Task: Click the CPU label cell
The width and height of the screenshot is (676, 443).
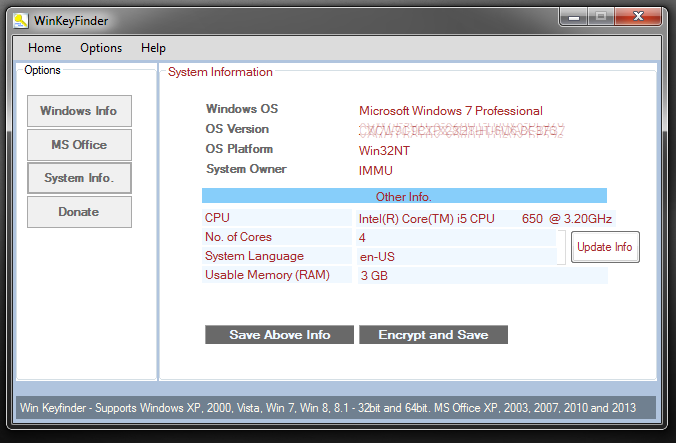Action: pyautogui.click(x=277, y=218)
